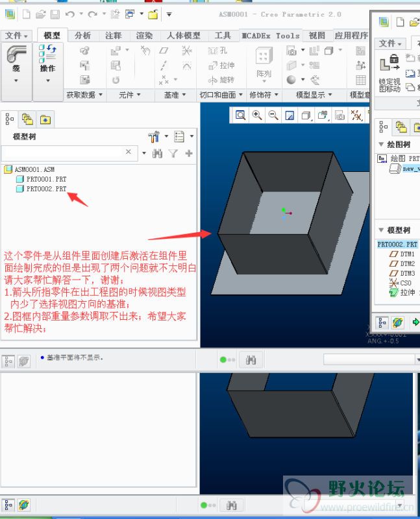Click the Refit view icon in graphics toolbar

point(240,115)
